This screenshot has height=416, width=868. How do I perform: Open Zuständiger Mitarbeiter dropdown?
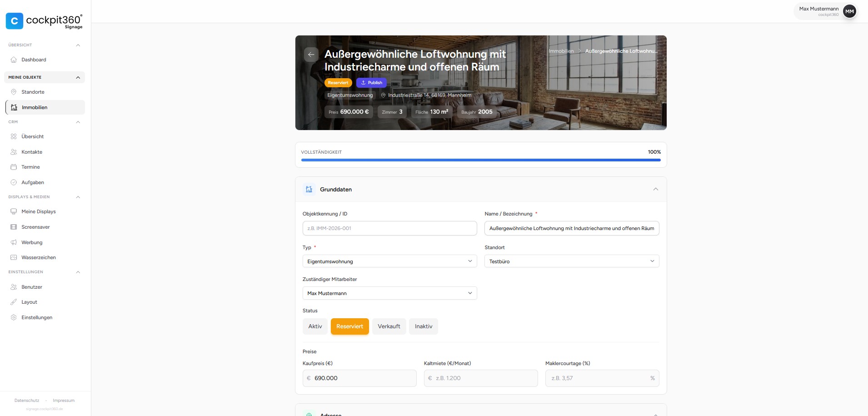pos(389,293)
